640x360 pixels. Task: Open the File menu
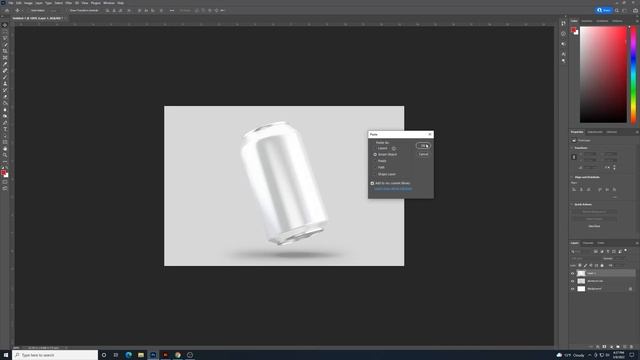tap(11, 3)
